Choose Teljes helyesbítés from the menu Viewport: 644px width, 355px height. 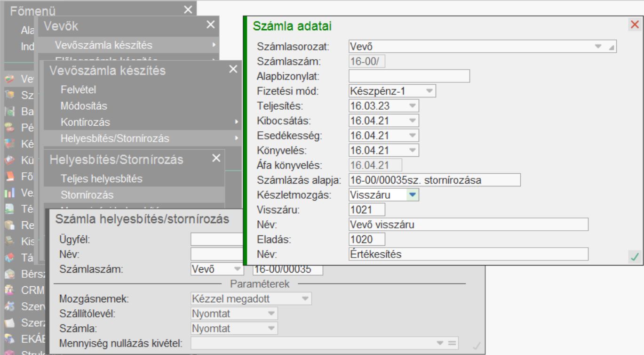tap(101, 179)
